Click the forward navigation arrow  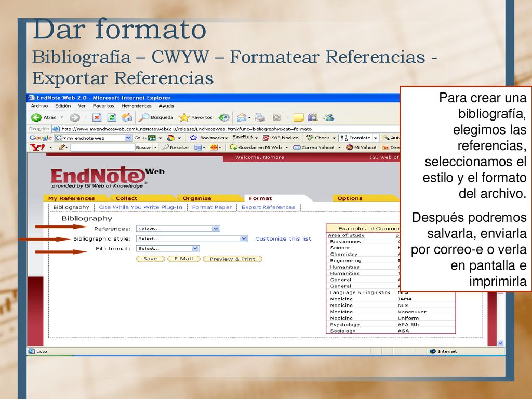75,117
